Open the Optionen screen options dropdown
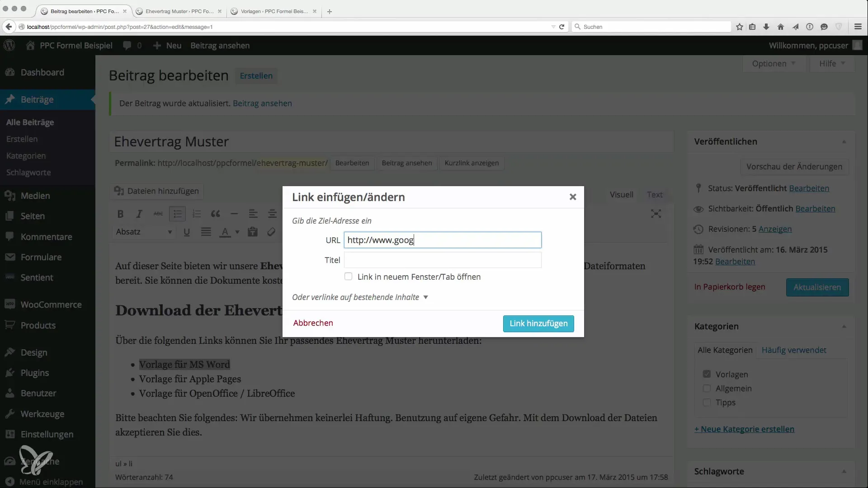The width and height of the screenshot is (868, 488). coord(773,64)
